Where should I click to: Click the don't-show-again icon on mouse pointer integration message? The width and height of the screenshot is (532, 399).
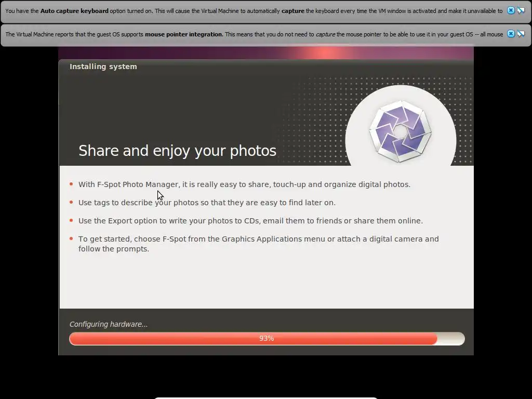tap(521, 34)
